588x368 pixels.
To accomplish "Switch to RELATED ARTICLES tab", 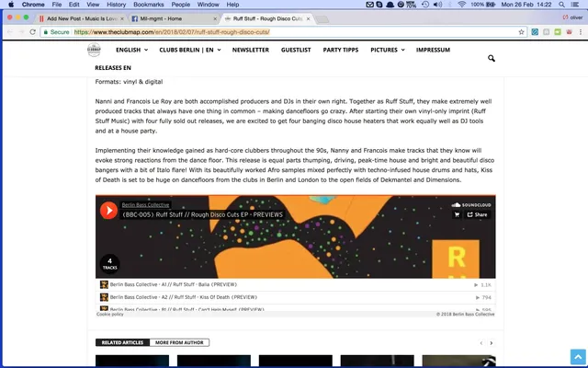I will pos(122,342).
